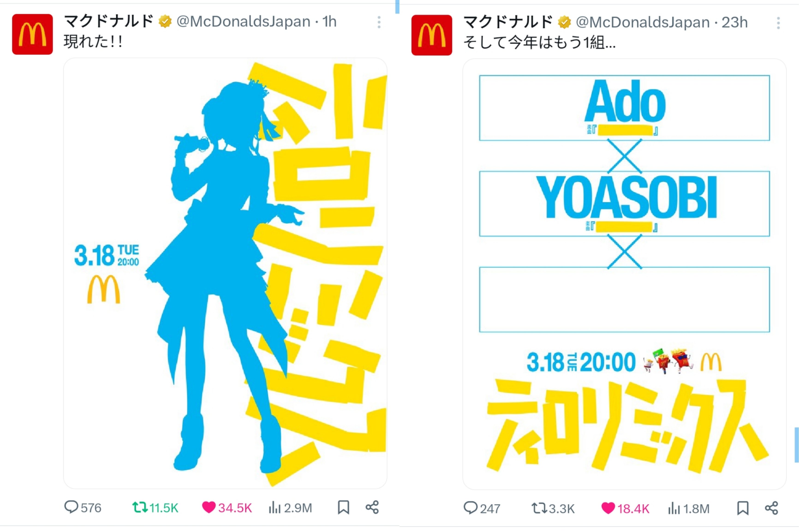Reply to the 現れた!! tweet
This screenshot has width=799, height=532.
pos(83,508)
